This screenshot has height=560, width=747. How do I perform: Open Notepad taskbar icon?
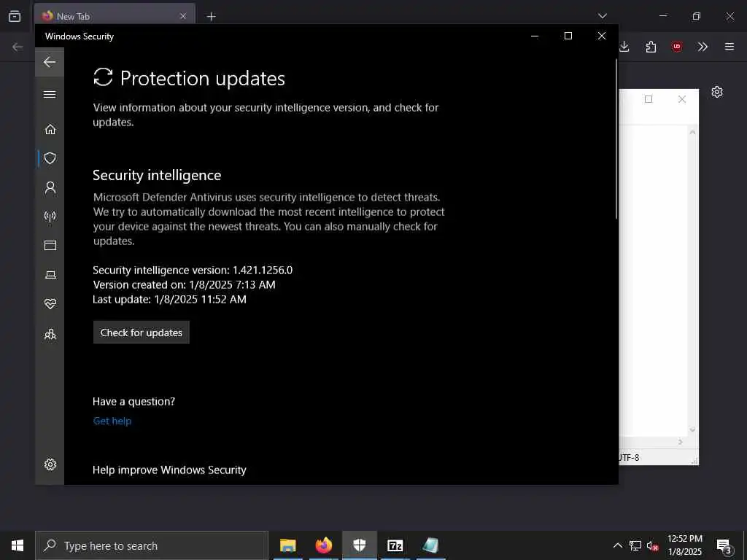[430, 545]
